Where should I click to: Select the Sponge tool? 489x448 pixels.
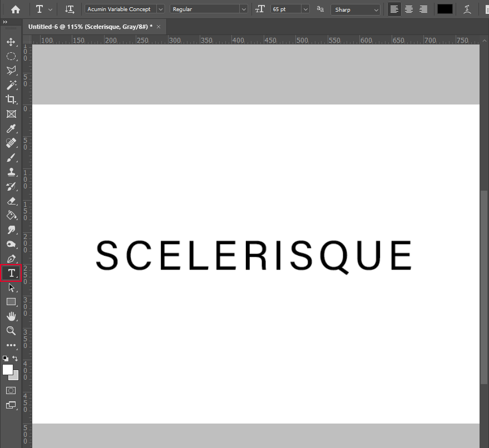[11, 244]
